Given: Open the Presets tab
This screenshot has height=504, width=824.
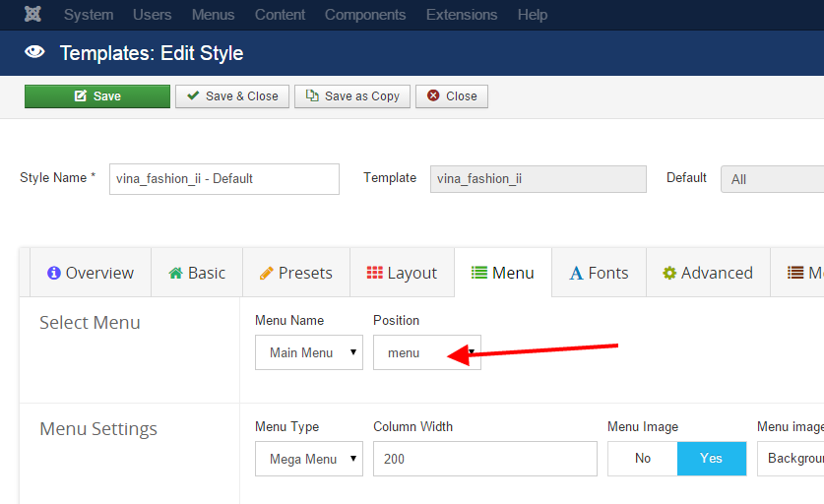Looking at the screenshot, I should [296, 273].
